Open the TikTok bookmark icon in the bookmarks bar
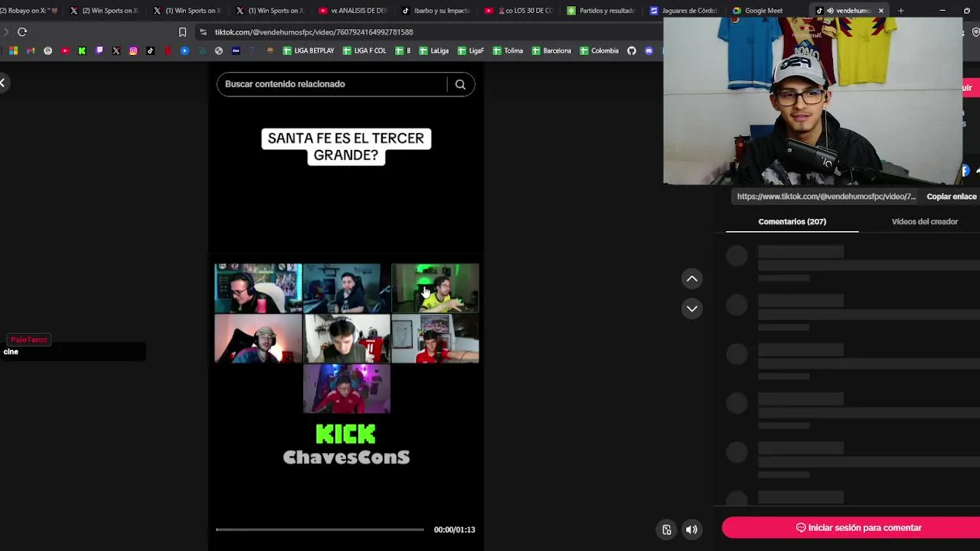 pos(150,51)
